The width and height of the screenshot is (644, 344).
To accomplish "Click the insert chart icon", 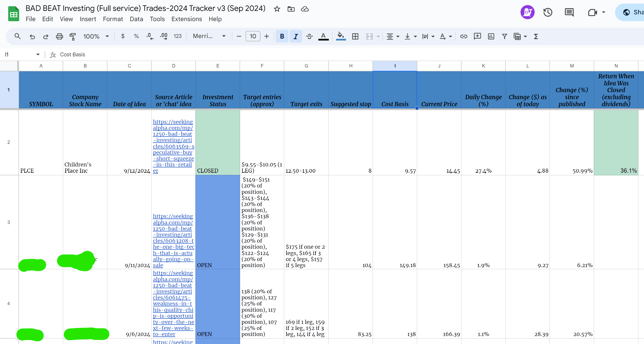I will coord(491,36).
